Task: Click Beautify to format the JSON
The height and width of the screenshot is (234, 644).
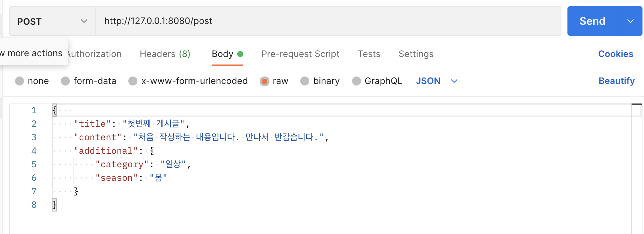Action: pyautogui.click(x=616, y=81)
